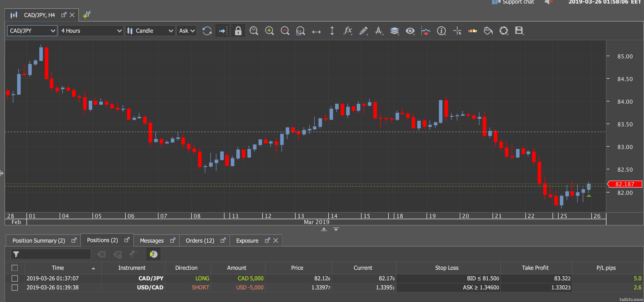
Task: Open the chart layers stack icon
Action: tap(395, 31)
